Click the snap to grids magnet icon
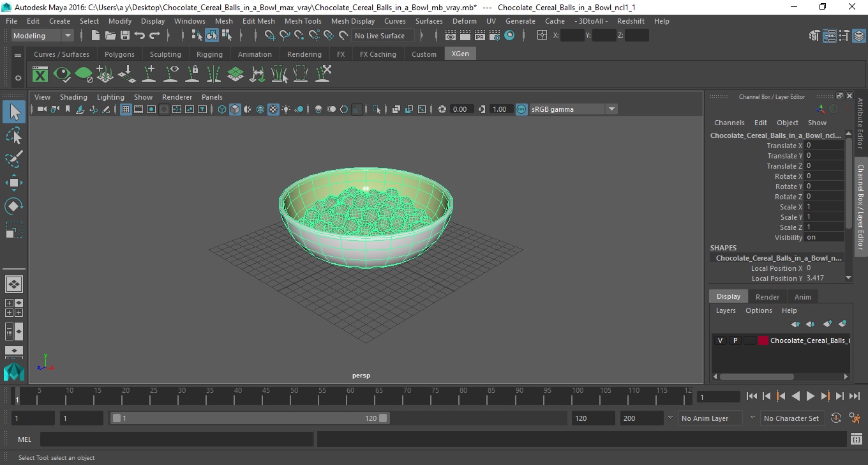The width and height of the screenshot is (868, 465). pos(270,36)
